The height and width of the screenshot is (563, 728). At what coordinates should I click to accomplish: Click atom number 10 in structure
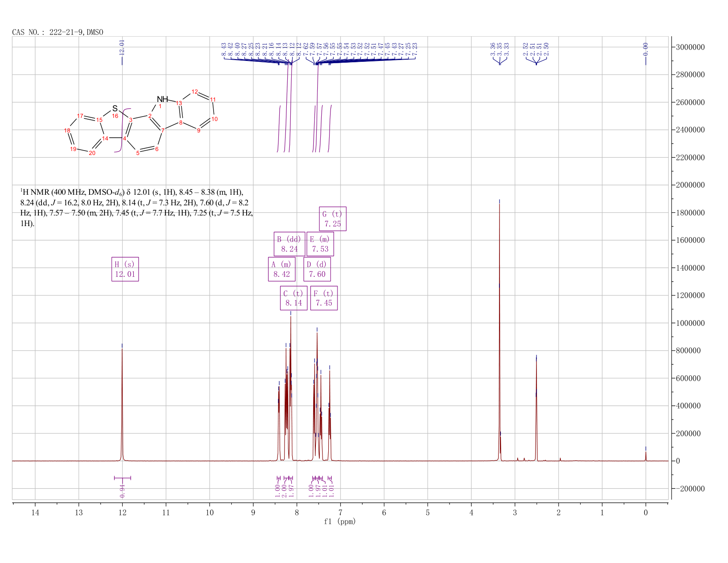(x=214, y=119)
